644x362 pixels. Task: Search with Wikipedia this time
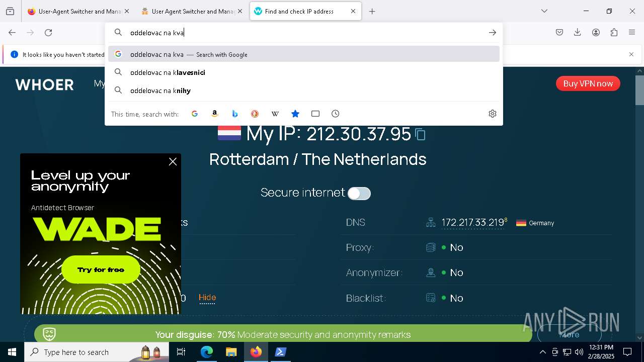[x=275, y=114]
